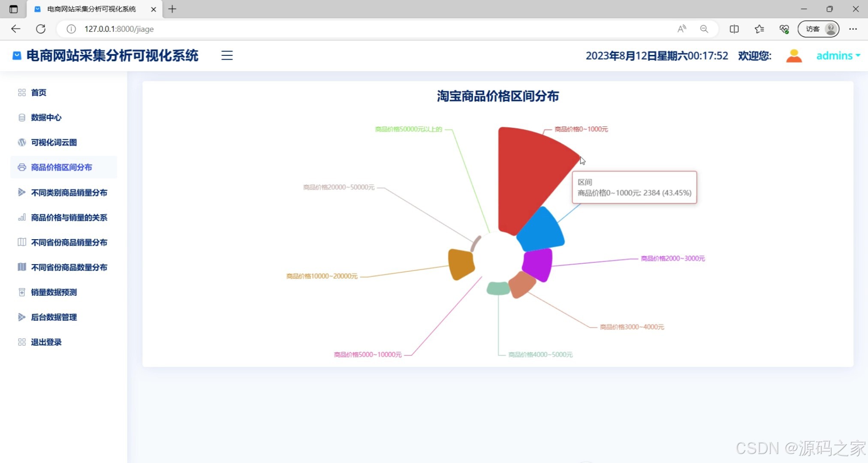Click the 后台数据管理 arrow icon
This screenshot has height=463, width=868.
(22, 317)
